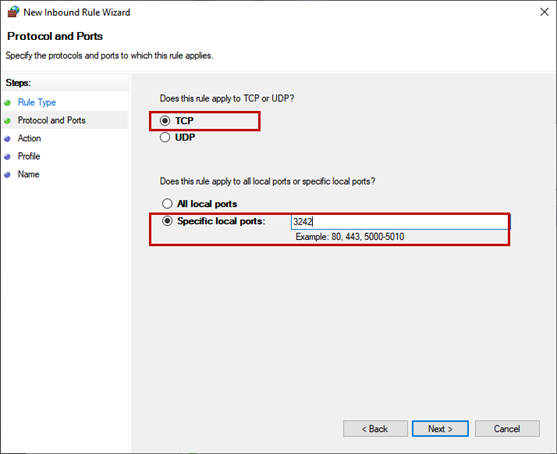Open the Protocol and Ports step
The image size is (557, 454).
[52, 120]
